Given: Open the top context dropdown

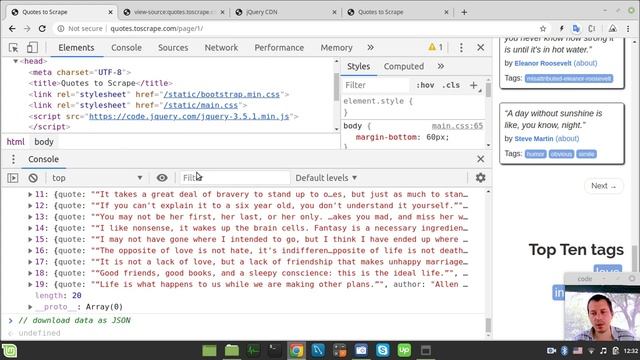Looking at the screenshot, I should (97, 178).
